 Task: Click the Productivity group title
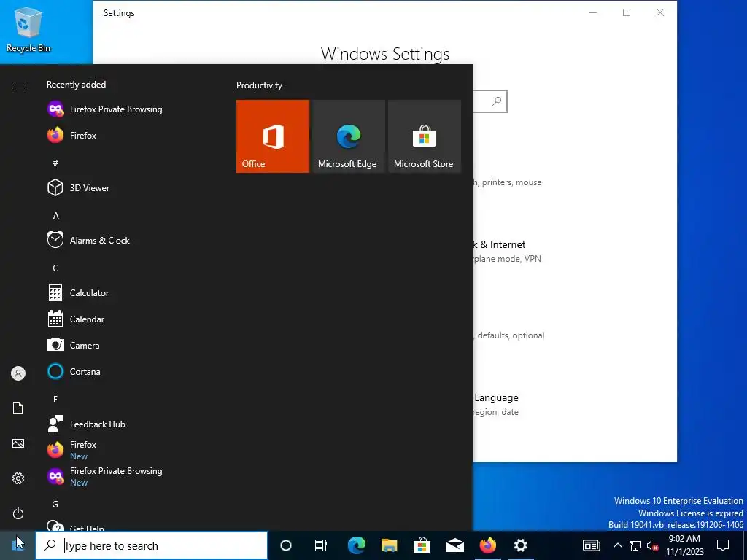(x=259, y=85)
